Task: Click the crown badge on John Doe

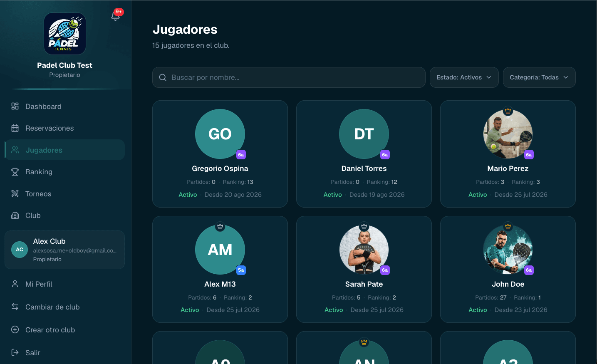Action: [508, 227]
